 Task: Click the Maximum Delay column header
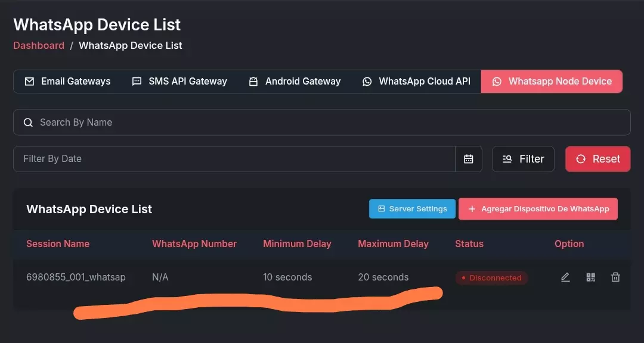coord(393,244)
